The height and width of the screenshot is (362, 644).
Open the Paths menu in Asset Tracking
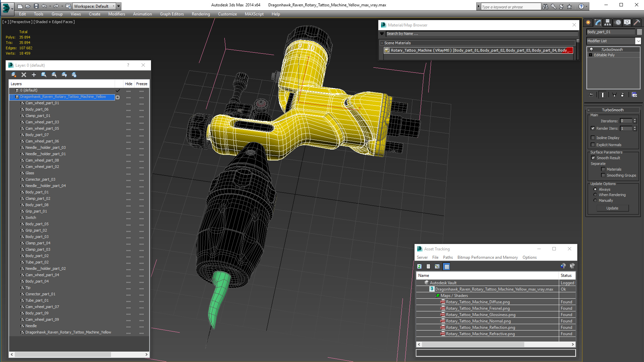tap(448, 257)
